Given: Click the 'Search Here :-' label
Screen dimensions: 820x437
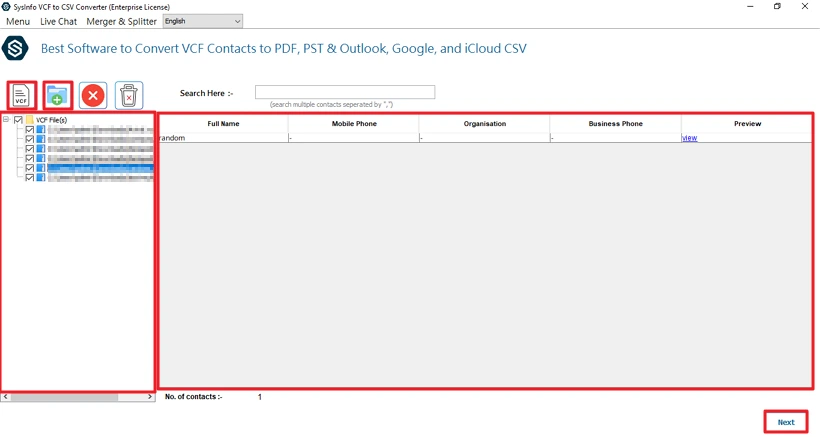Looking at the screenshot, I should click(x=207, y=93).
